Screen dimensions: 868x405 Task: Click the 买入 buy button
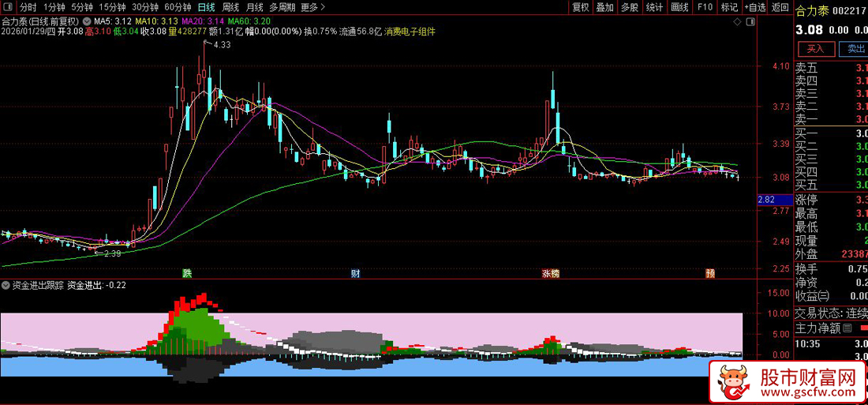click(x=815, y=49)
